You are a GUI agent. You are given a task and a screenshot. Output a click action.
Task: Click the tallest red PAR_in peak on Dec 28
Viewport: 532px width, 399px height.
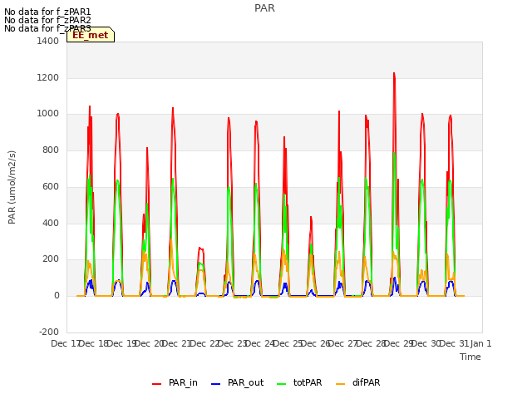click(394, 73)
